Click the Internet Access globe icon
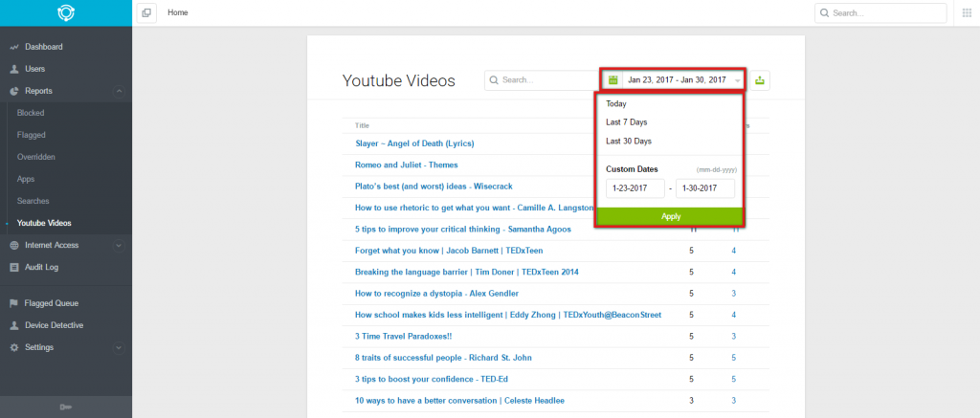The width and height of the screenshot is (980, 418). coord(13,246)
